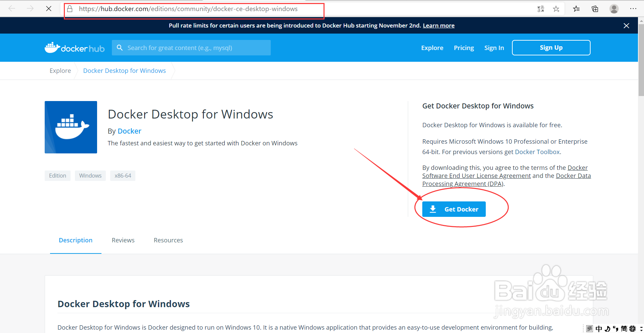Click the vertical page scrollbar thumb

(641, 60)
